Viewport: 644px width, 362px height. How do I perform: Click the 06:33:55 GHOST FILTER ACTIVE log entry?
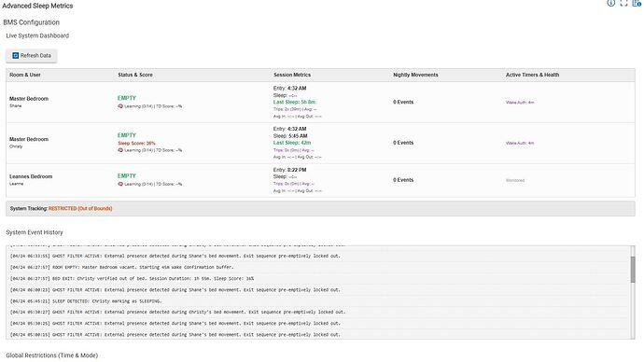click(x=175, y=256)
